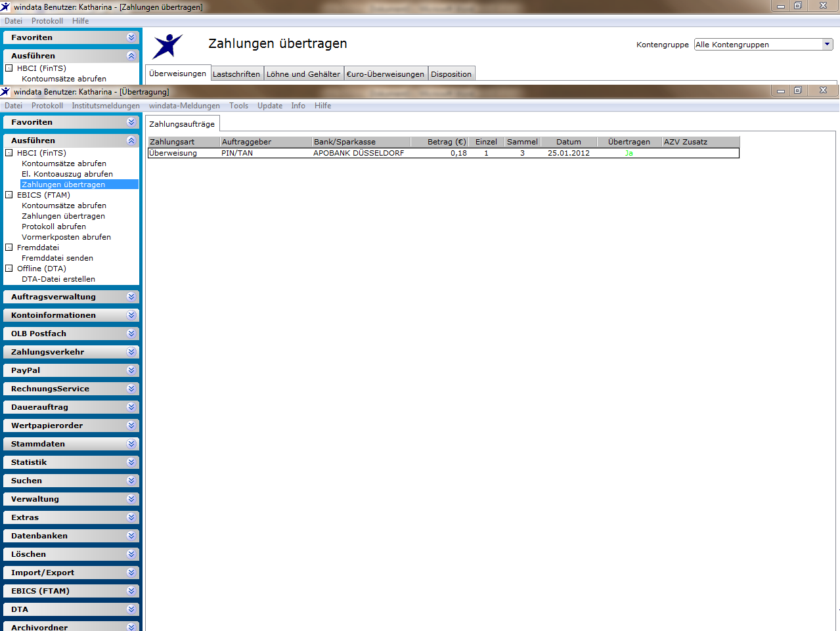Open the Kontengruppe dropdown
This screenshot has height=631, width=840.
point(764,45)
